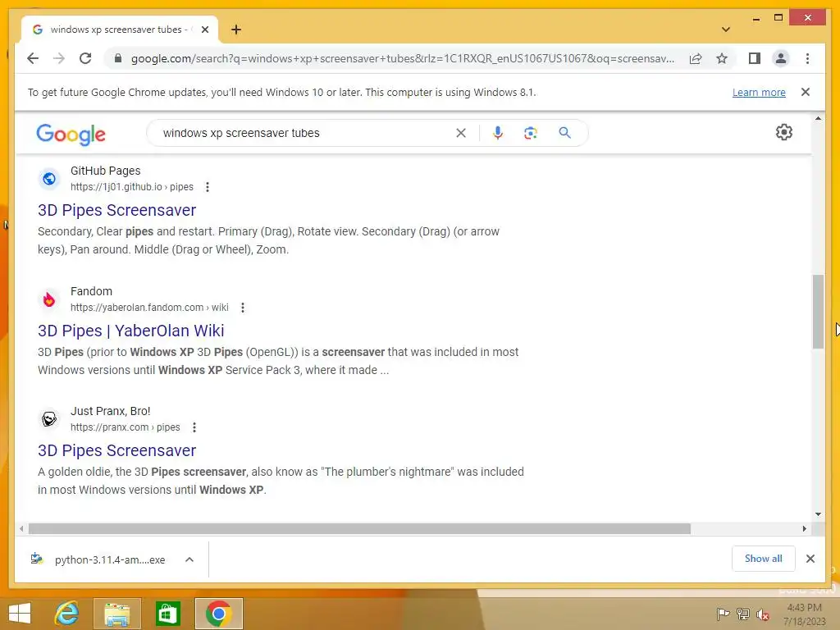This screenshot has height=630, width=840.
Task: Click horizontal scroll right arrow
Action: pos(804,529)
